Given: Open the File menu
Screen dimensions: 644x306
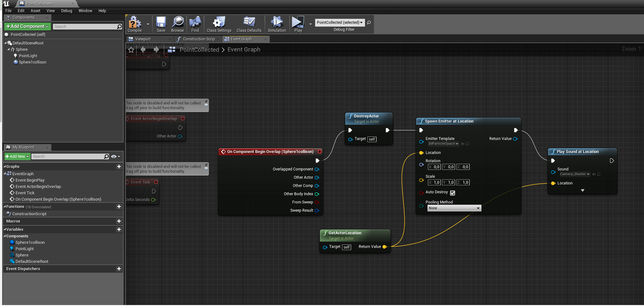Looking at the screenshot, I should pyautogui.click(x=8, y=11).
